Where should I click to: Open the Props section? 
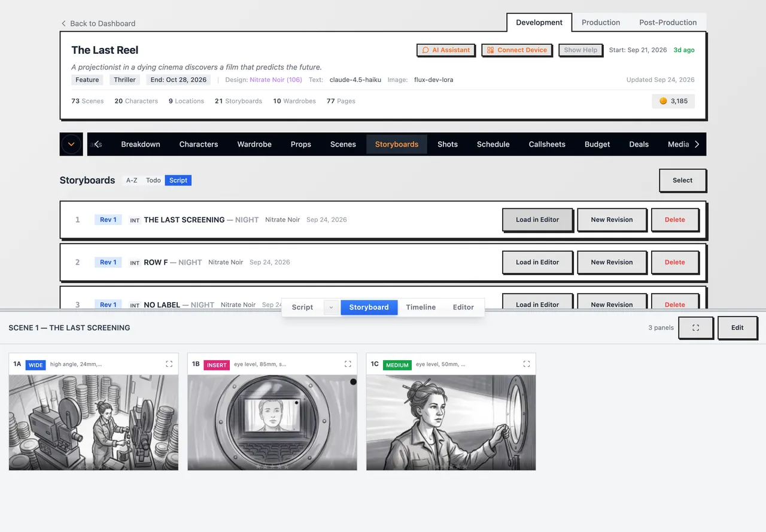301,144
